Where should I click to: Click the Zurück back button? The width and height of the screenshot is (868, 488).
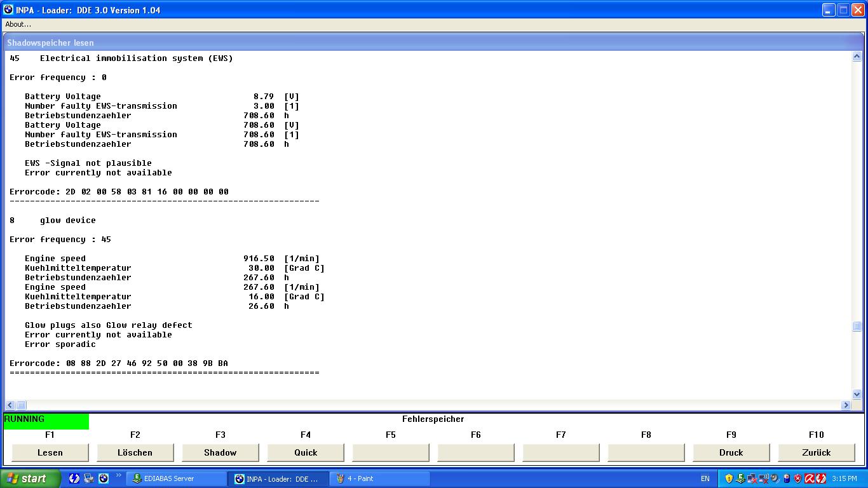[x=816, y=452]
